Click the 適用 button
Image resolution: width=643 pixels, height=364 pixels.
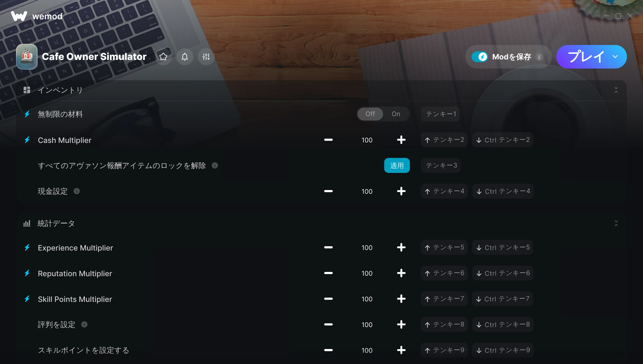(397, 165)
